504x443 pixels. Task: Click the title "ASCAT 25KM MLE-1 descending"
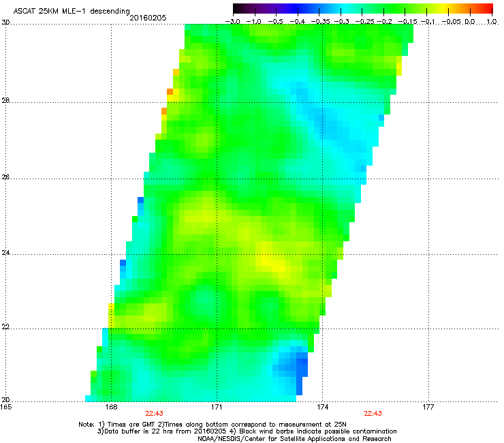point(72,12)
